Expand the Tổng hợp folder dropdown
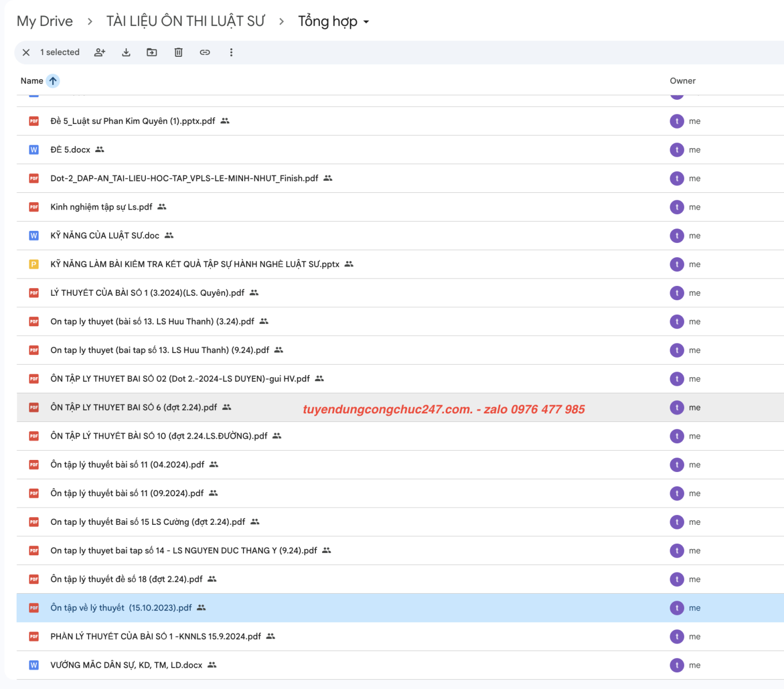784x689 pixels. pos(366,22)
